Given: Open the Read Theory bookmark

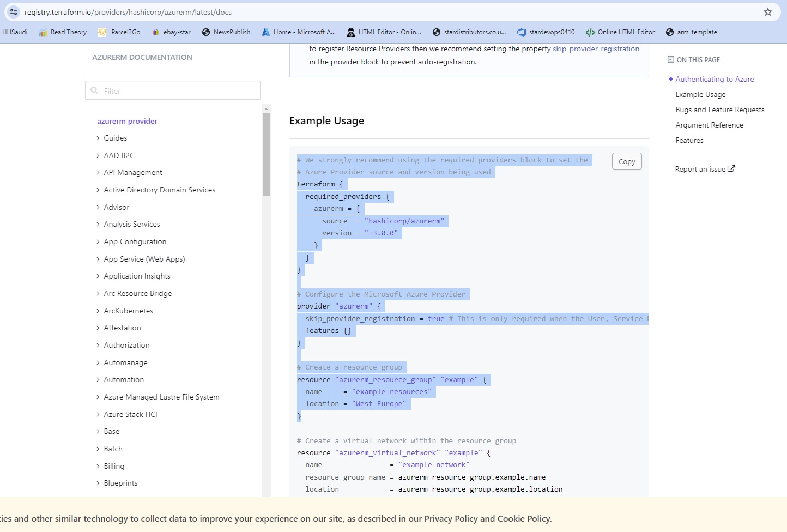Looking at the screenshot, I should pos(63,32).
